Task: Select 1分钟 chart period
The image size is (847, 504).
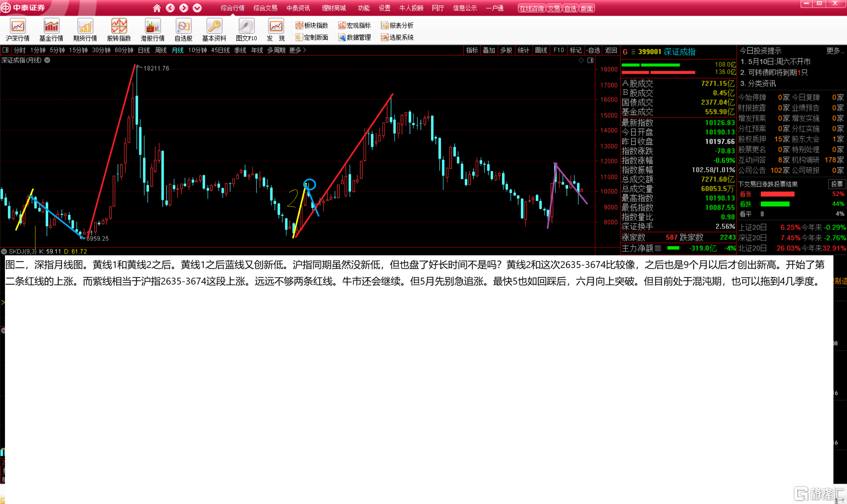Action: [38, 50]
